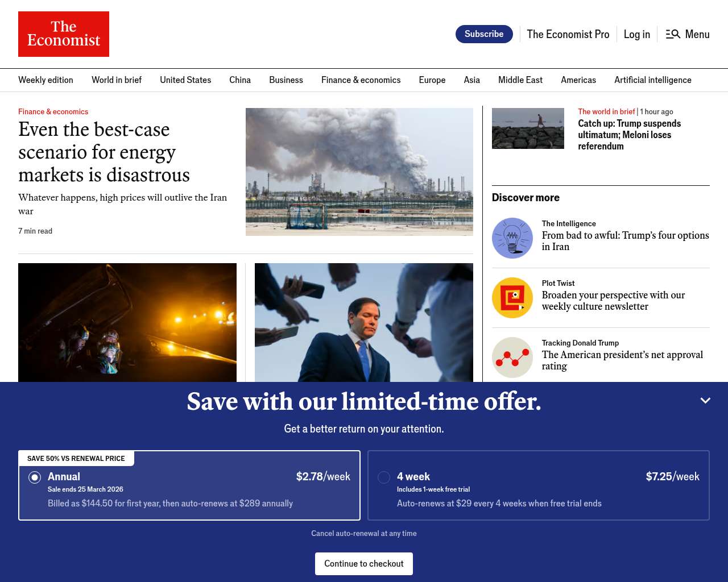Click the Plot Twist yellow icon
Viewport: 728px width, 582px height.
[x=512, y=298]
